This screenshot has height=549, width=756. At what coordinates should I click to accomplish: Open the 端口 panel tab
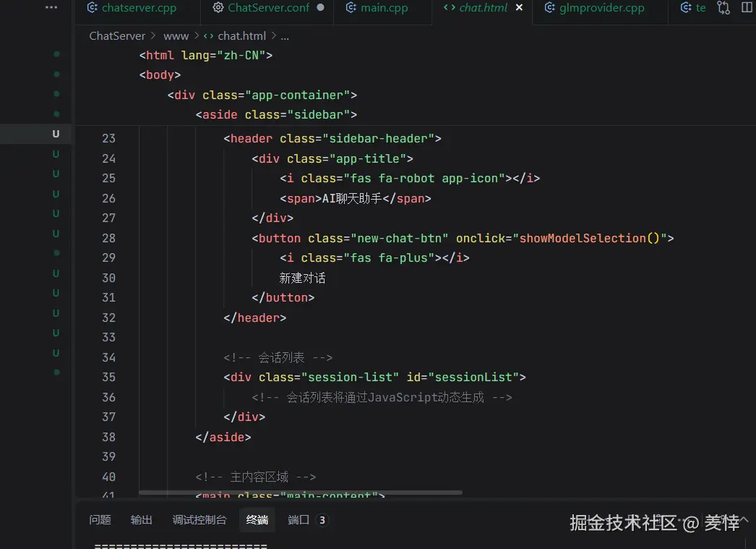298,520
